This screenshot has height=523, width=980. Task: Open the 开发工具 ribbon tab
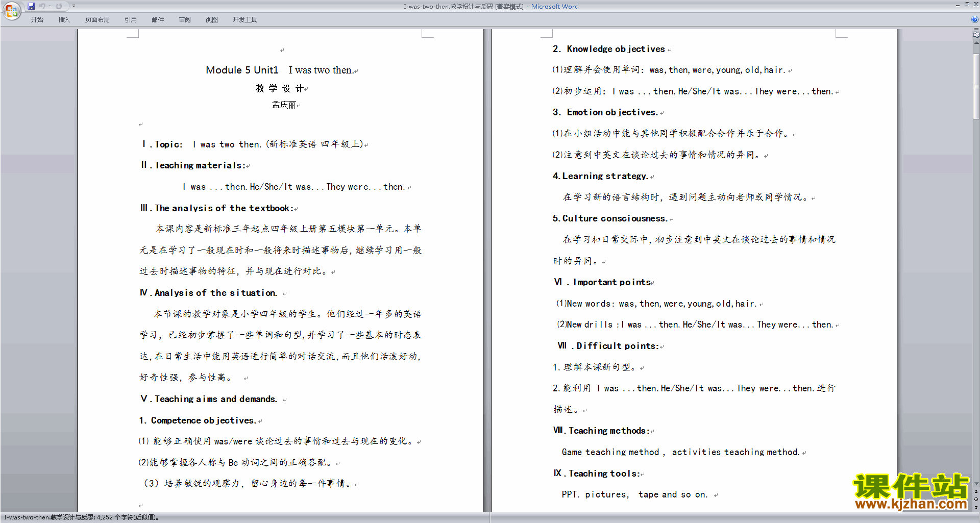[245, 20]
